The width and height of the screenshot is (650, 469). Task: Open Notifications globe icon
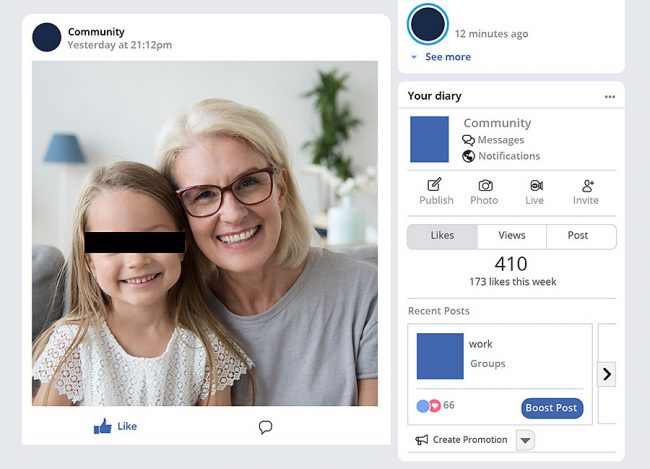coord(468,156)
